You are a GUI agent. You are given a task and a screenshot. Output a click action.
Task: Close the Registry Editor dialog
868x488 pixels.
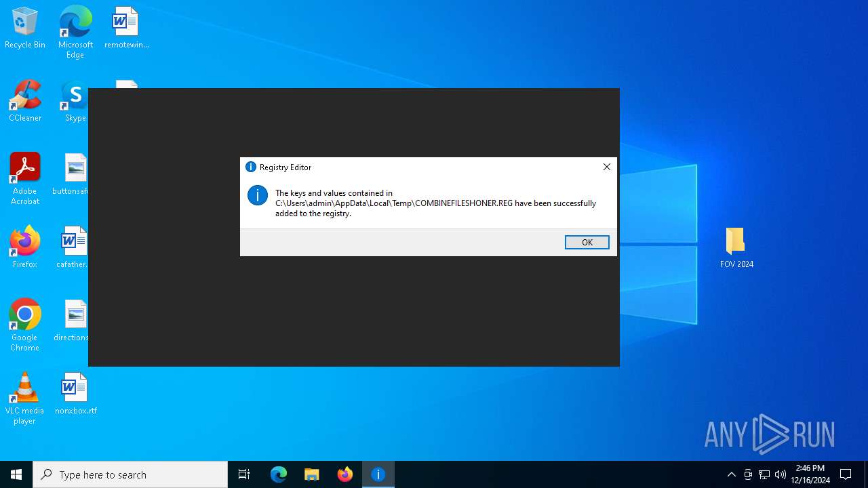click(x=607, y=167)
